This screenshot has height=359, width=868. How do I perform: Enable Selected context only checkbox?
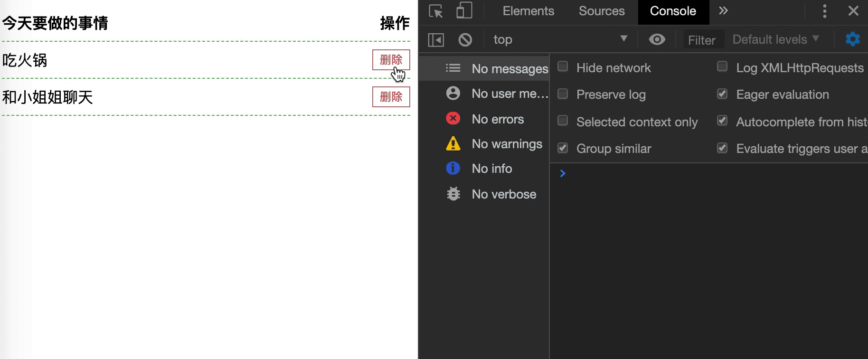[563, 121]
